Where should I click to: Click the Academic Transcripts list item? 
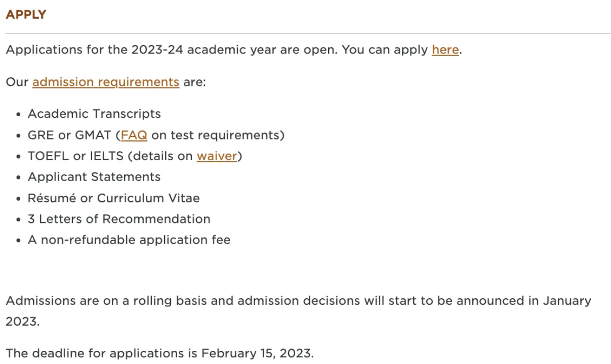94,114
